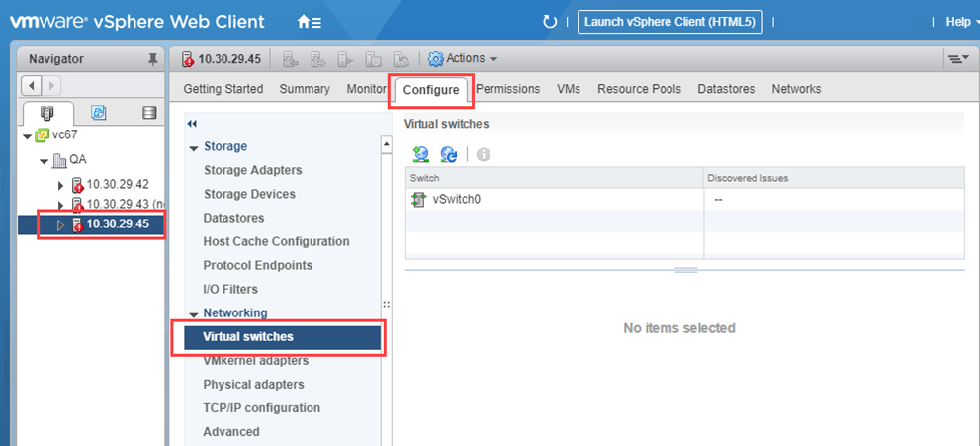Viewport: 980px width, 446px height.
Task: Collapse the vc67 tree node
Action: coord(26,136)
